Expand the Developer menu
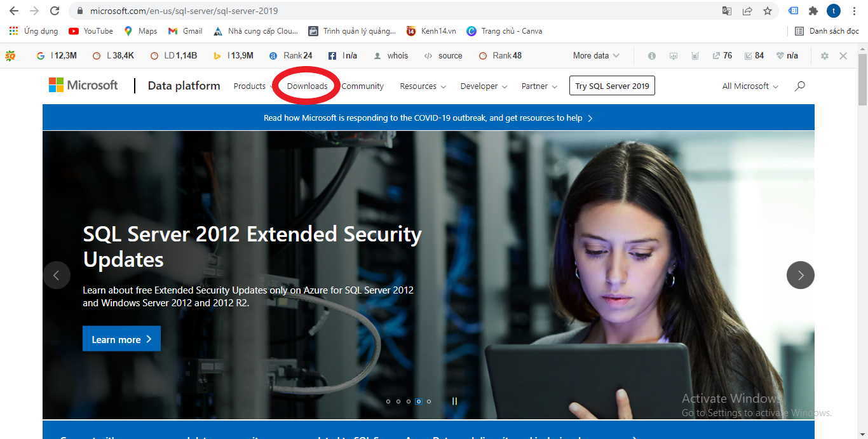Screen dimensions: 868x439 484,86
